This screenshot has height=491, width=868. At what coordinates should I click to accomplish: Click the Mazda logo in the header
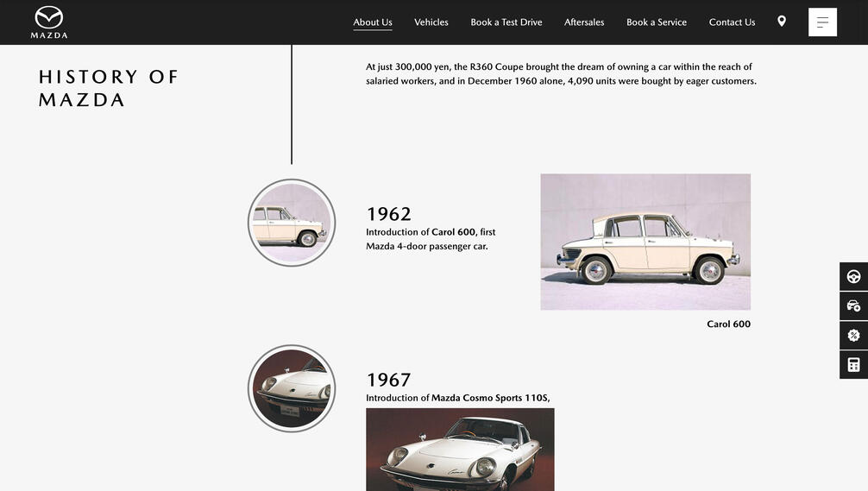click(x=48, y=22)
